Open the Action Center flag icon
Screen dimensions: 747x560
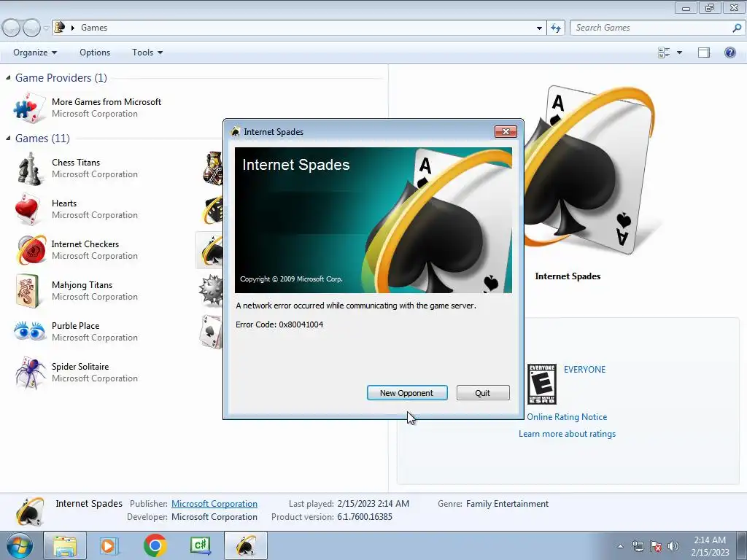[656, 546]
